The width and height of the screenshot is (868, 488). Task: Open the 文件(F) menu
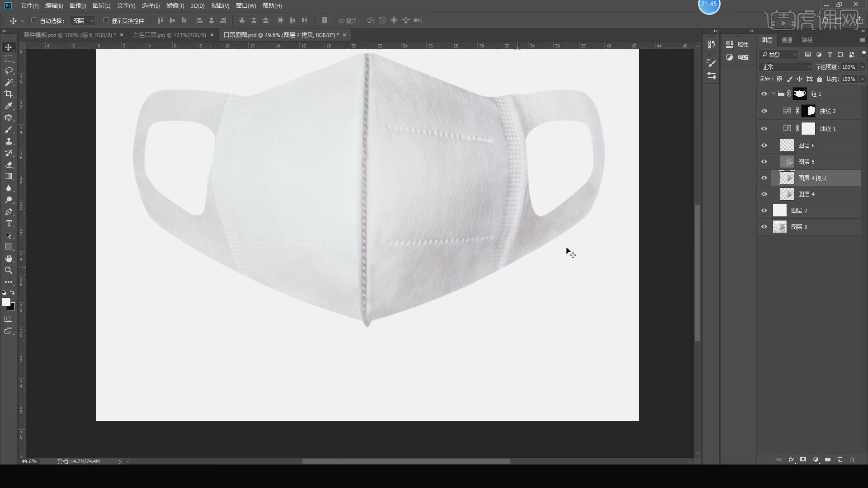29,5
